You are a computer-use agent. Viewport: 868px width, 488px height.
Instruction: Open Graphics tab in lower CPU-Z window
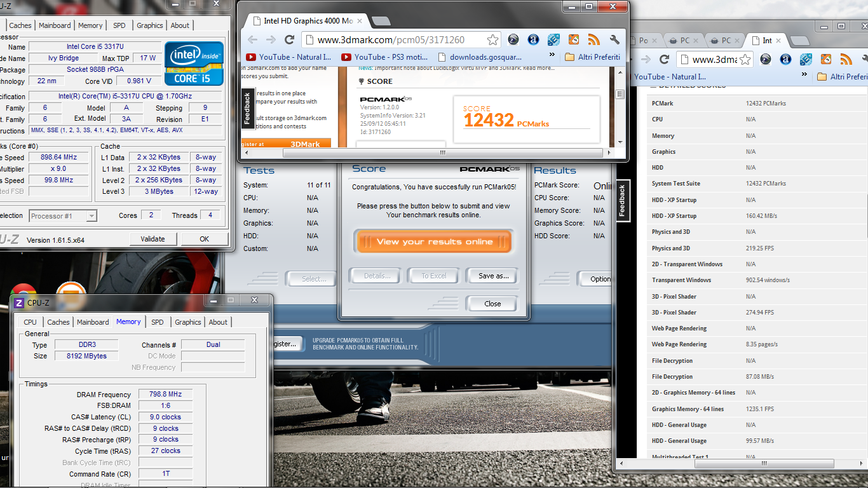188,322
